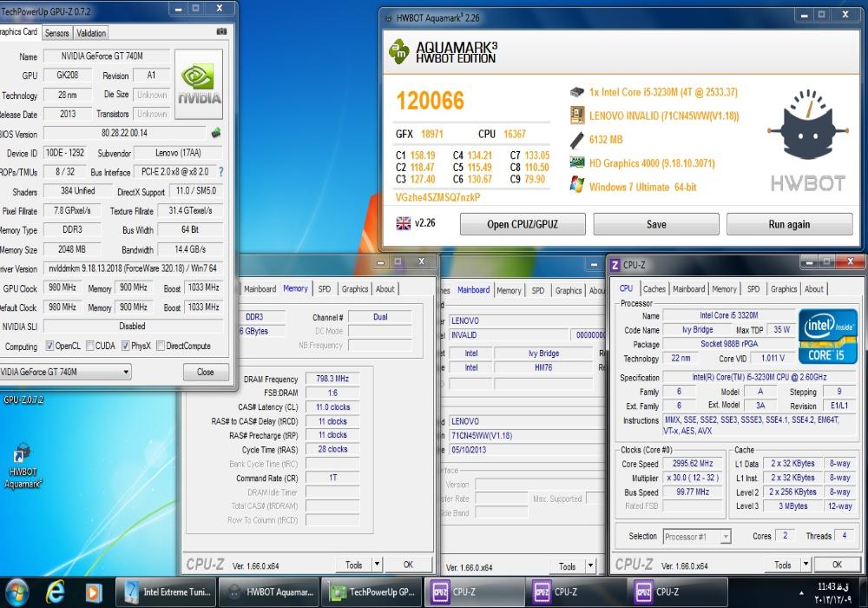Click the Save button in Aquamark
The width and height of the screenshot is (868, 608).
point(656,224)
